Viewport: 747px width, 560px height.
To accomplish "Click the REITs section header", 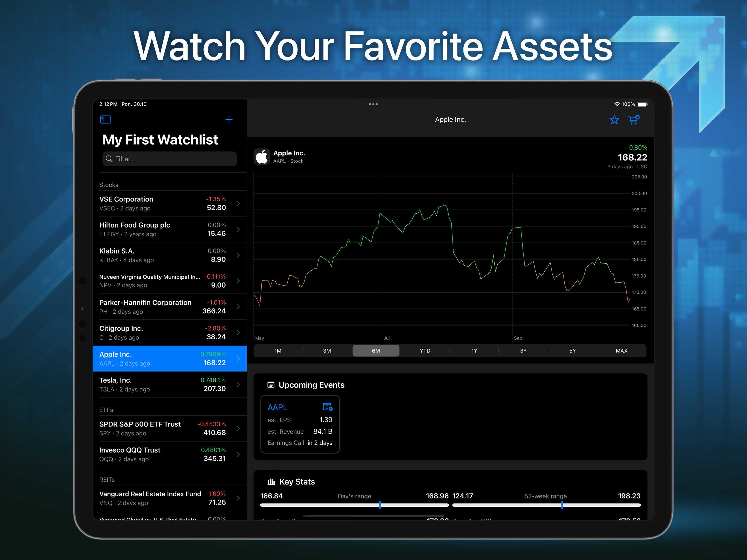I will point(107,480).
